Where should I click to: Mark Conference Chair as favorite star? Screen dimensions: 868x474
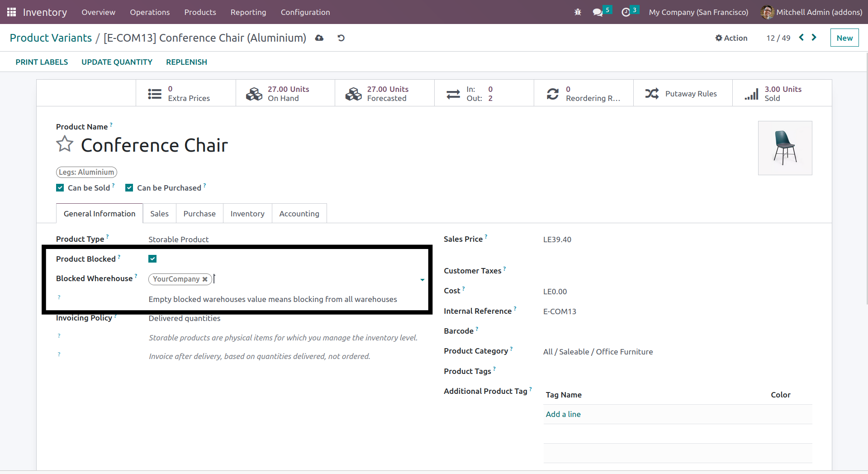click(x=65, y=144)
